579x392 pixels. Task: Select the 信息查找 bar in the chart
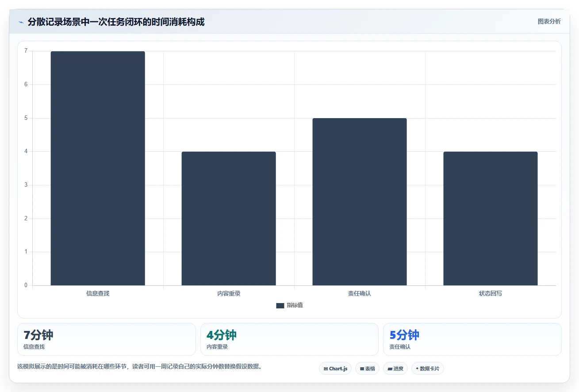pyautogui.click(x=98, y=168)
